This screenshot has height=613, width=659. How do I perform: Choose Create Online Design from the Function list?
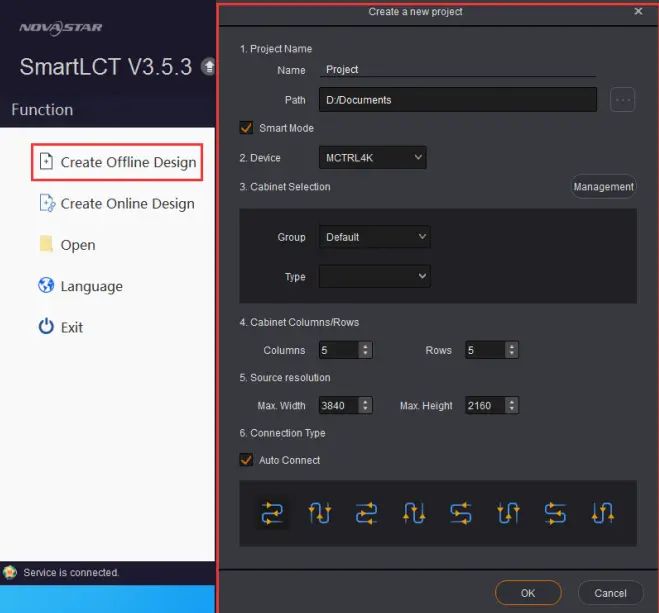(117, 203)
